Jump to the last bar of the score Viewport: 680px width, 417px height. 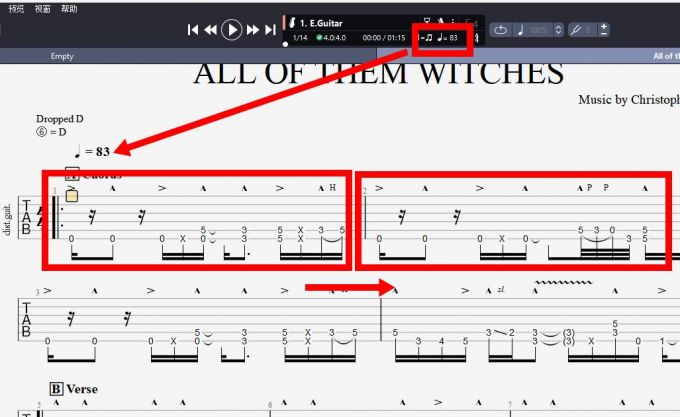[x=271, y=29]
